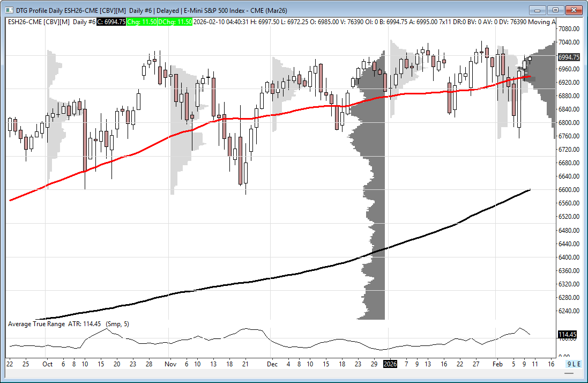Click the 'Dec' label on the date axis

coord(272,364)
